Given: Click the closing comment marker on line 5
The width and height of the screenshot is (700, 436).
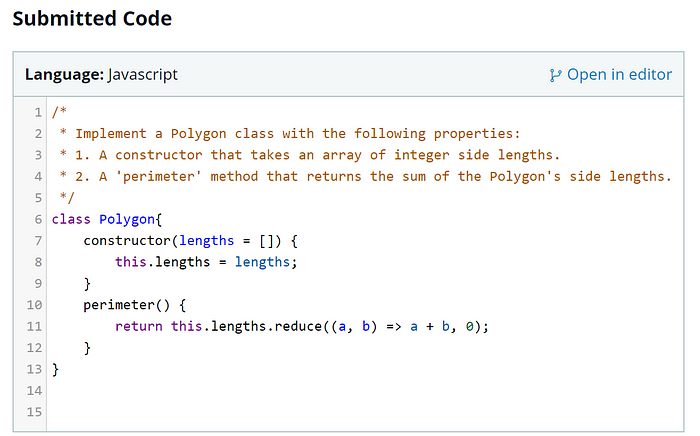Looking at the screenshot, I should tap(67, 197).
